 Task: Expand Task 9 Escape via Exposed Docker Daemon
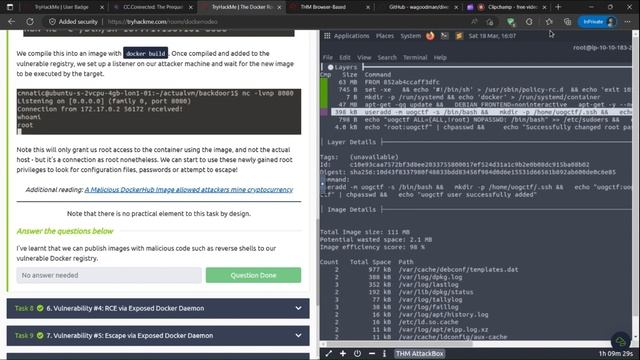pyautogui.click(x=158, y=336)
